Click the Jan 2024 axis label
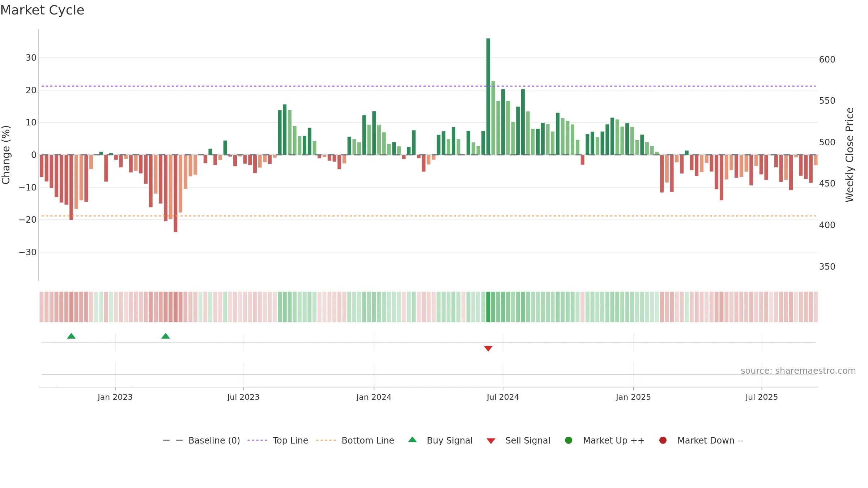 pyautogui.click(x=374, y=397)
